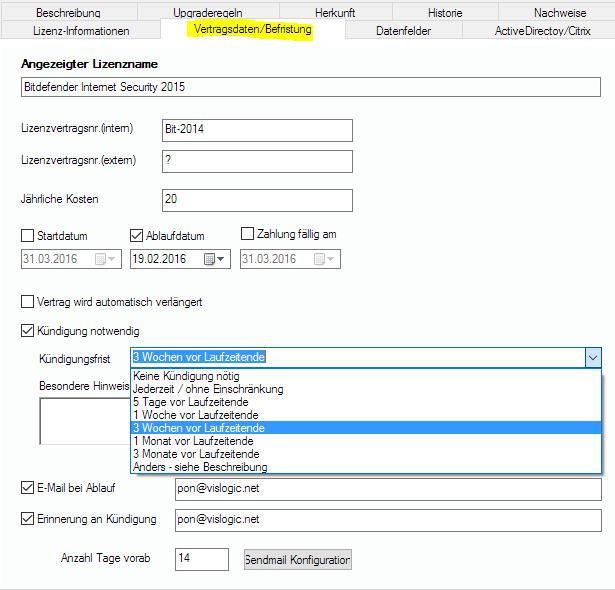Select '1 Monat vor Laufzeitende'
The width and height of the screenshot is (615, 590).
366,441
